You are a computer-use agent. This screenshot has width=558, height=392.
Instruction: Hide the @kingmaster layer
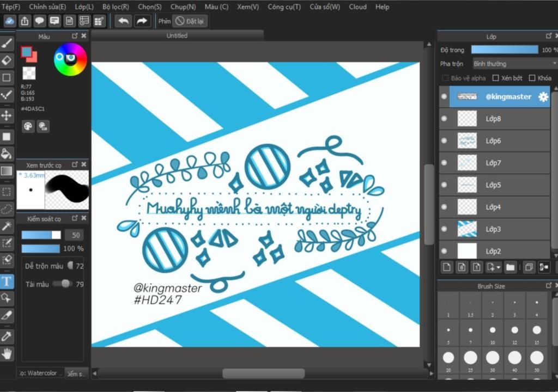(x=444, y=96)
